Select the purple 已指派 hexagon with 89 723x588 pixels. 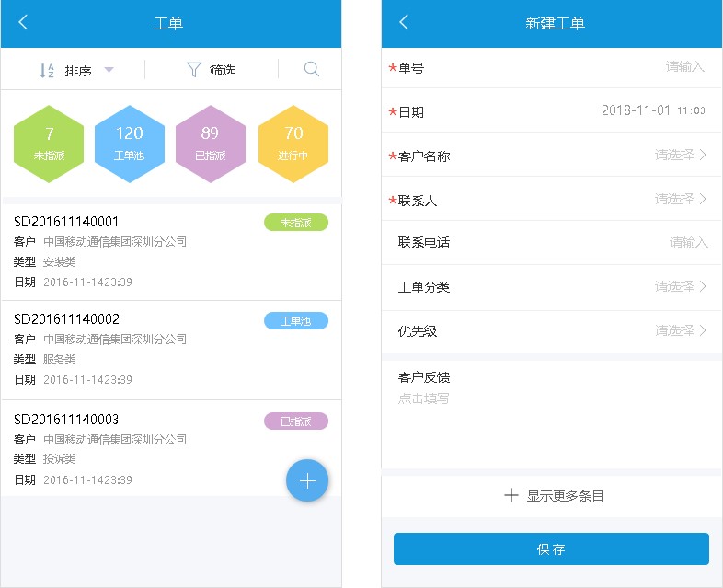(x=211, y=144)
